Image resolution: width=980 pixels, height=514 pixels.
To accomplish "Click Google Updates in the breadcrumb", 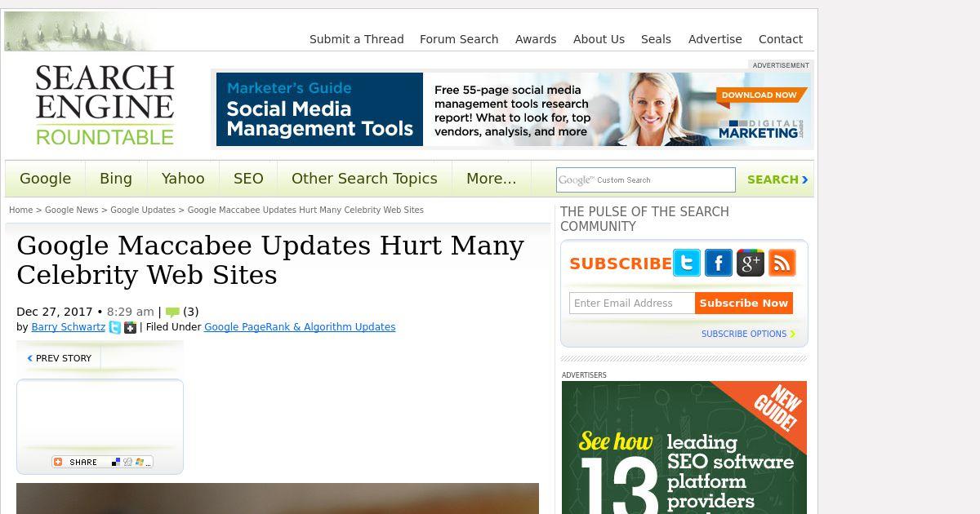I will point(143,210).
